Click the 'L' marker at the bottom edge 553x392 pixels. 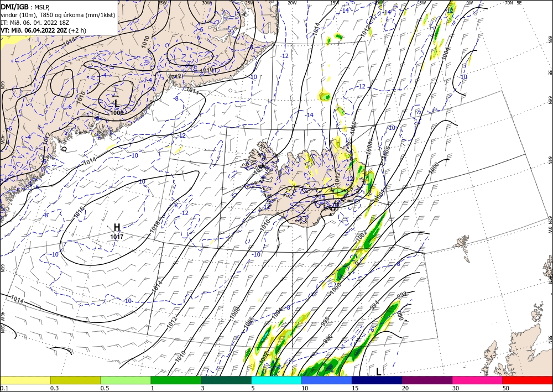tap(378, 372)
